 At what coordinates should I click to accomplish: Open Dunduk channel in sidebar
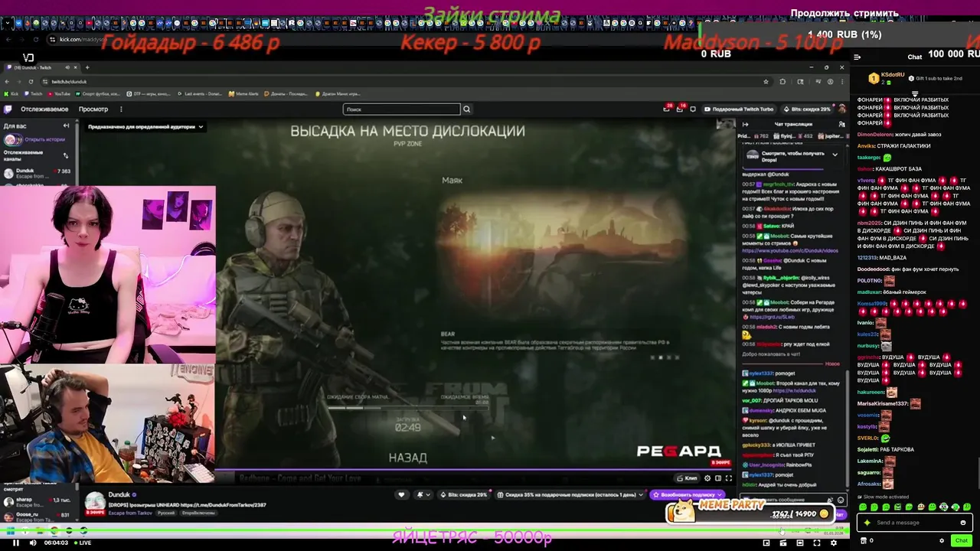pos(37,174)
